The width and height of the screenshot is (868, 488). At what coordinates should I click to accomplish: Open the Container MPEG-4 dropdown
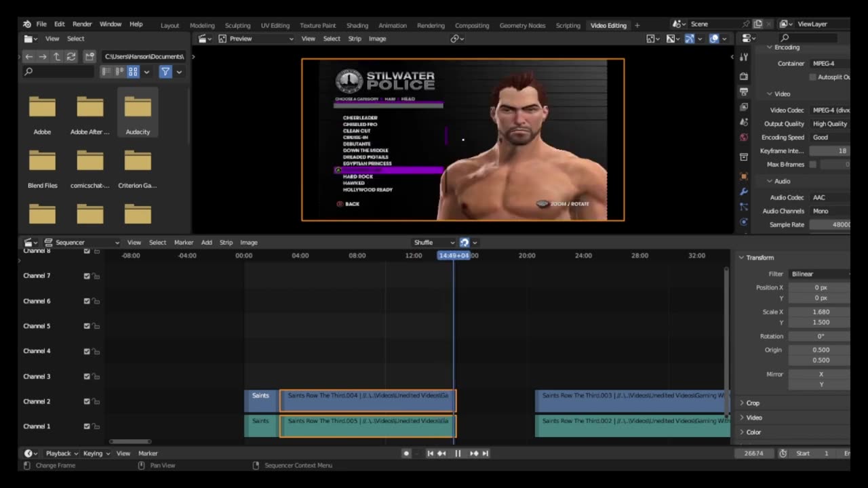tap(829, 63)
